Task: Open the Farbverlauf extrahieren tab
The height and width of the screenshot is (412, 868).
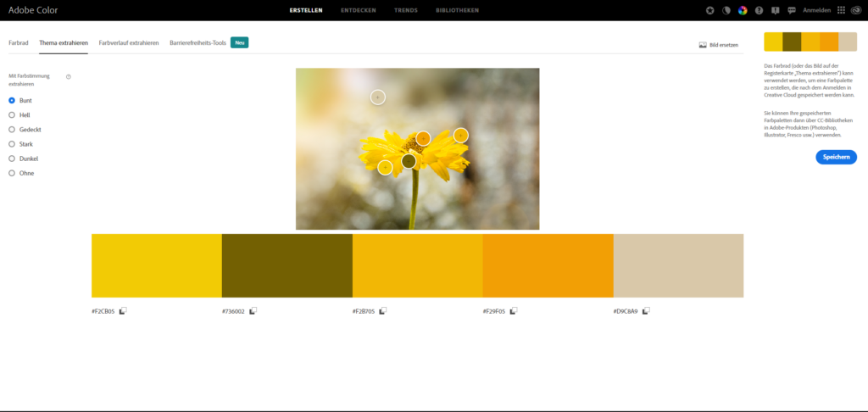Action: point(128,42)
